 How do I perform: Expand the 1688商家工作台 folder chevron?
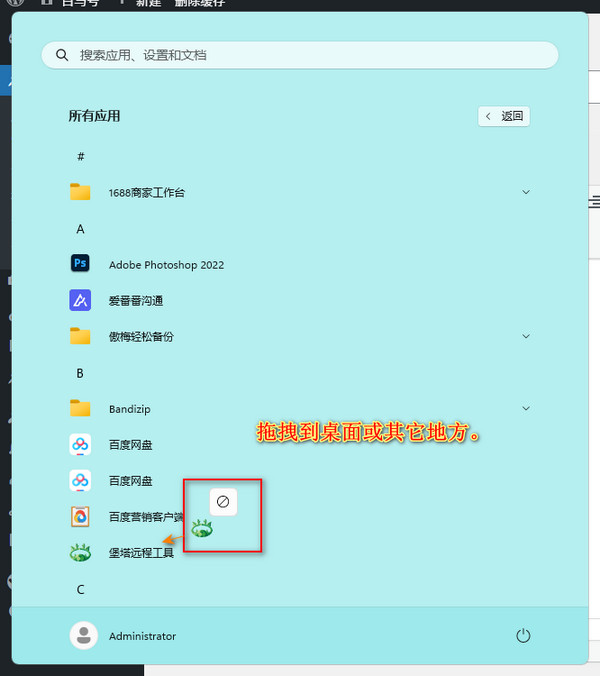point(526,192)
